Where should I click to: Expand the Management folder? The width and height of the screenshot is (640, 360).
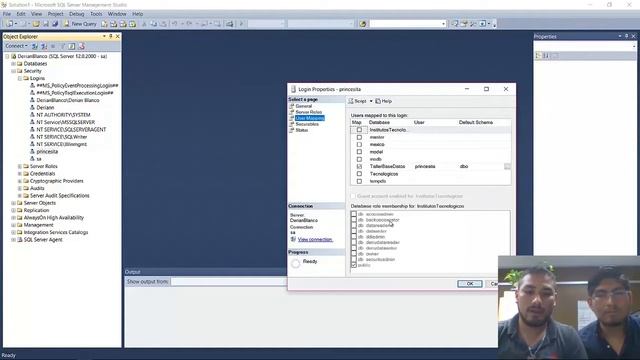[x=13, y=225]
